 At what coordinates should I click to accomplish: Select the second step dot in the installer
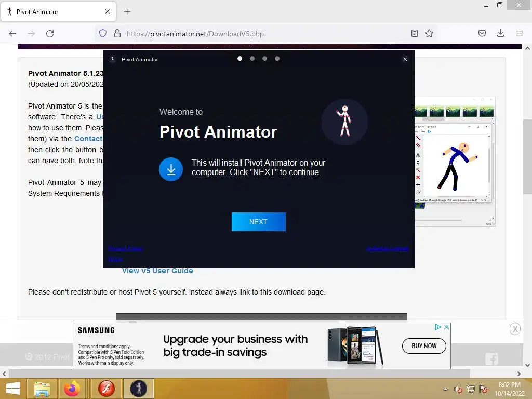(x=252, y=59)
